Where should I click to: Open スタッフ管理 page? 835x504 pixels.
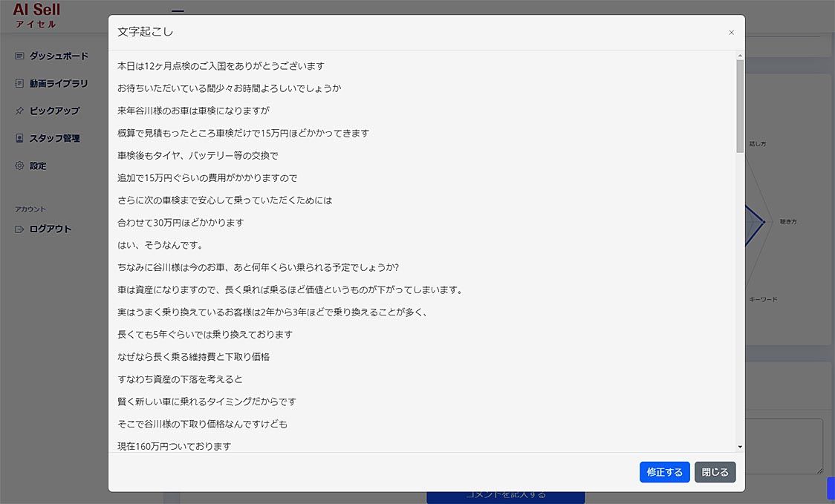point(54,138)
